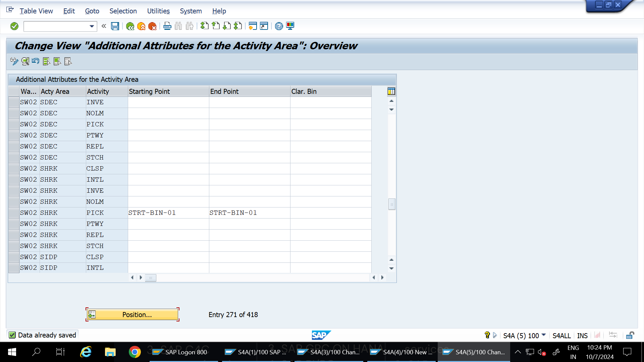Image resolution: width=644 pixels, height=362 pixels.
Task: Click the Enter (green checkmark) confirmation icon
Action: 14,26
